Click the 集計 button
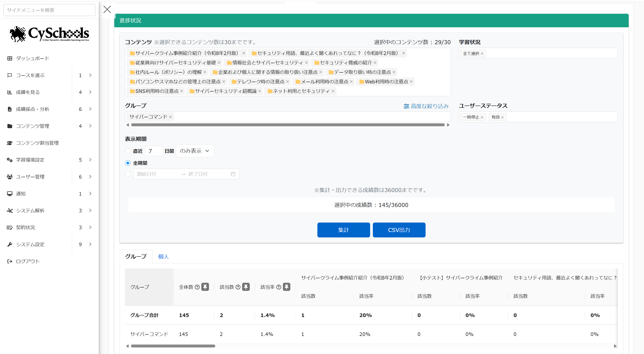Image resolution: width=644 pixels, height=354 pixels. 344,230
